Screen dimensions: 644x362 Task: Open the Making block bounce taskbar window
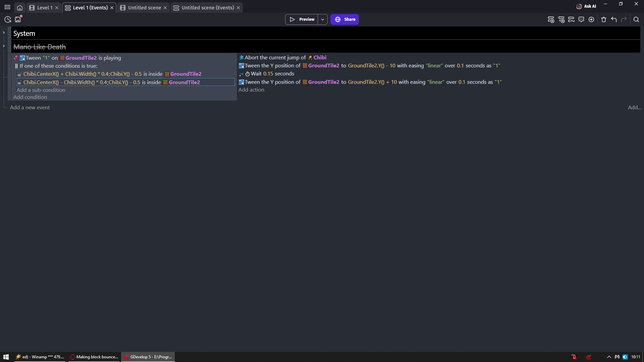(x=94, y=357)
